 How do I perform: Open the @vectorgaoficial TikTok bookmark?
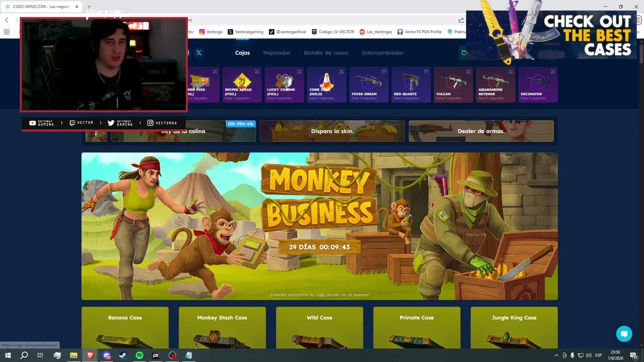point(287,32)
